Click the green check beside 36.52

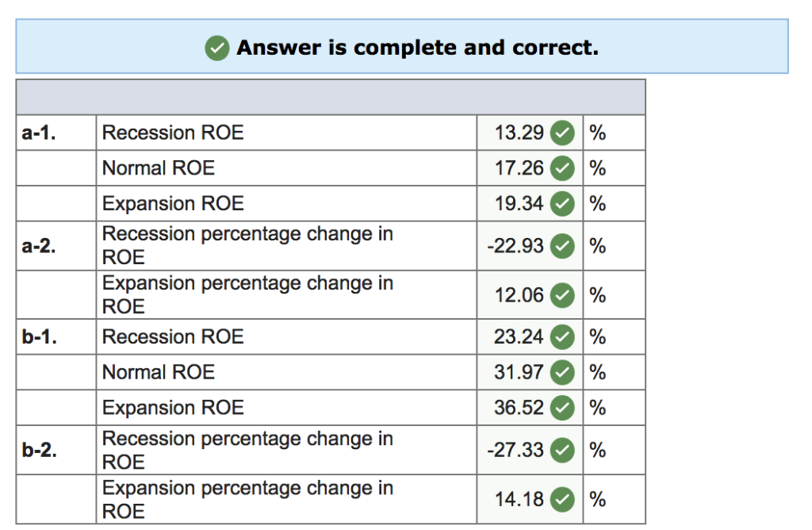[x=562, y=408]
